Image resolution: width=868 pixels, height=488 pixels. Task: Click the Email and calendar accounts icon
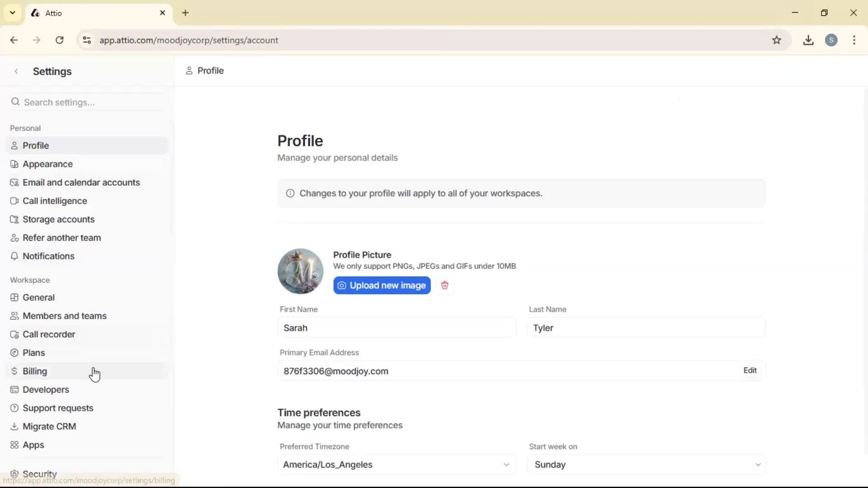(14, 183)
